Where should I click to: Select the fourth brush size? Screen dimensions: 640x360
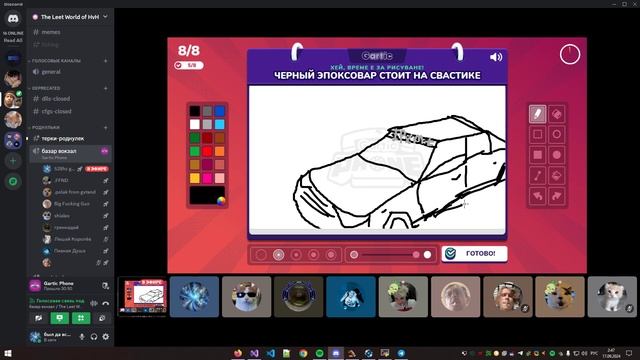[313, 255]
